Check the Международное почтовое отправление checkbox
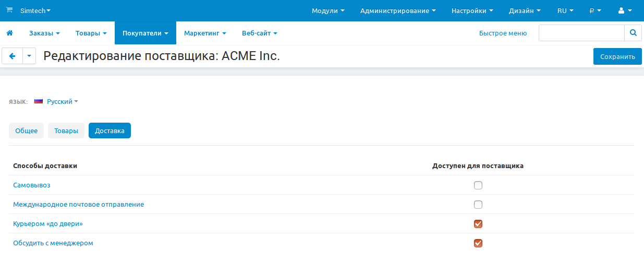Viewport: 644px width, 261px height. [478, 205]
